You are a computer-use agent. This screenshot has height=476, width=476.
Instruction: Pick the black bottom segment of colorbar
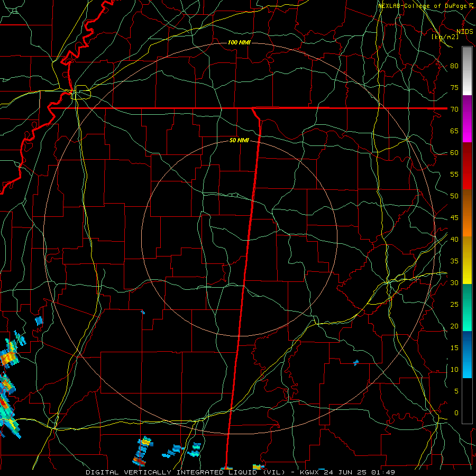point(467,401)
